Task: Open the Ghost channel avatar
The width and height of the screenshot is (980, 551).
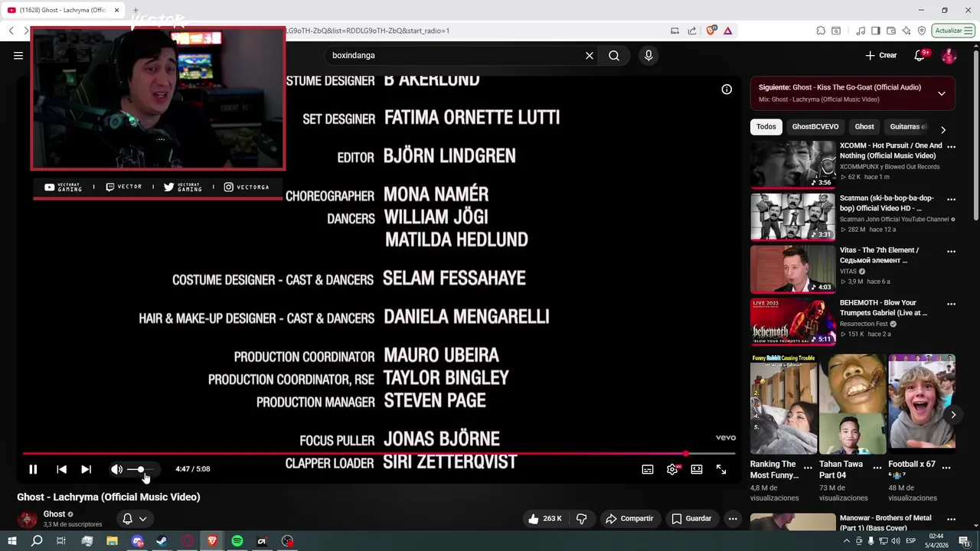Action: tap(28, 520)
